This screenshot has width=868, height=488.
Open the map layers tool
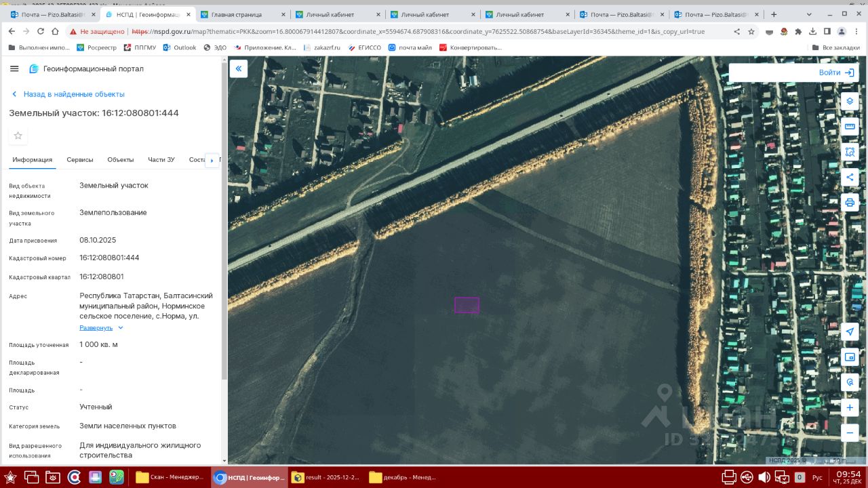(x=850, y=101)
